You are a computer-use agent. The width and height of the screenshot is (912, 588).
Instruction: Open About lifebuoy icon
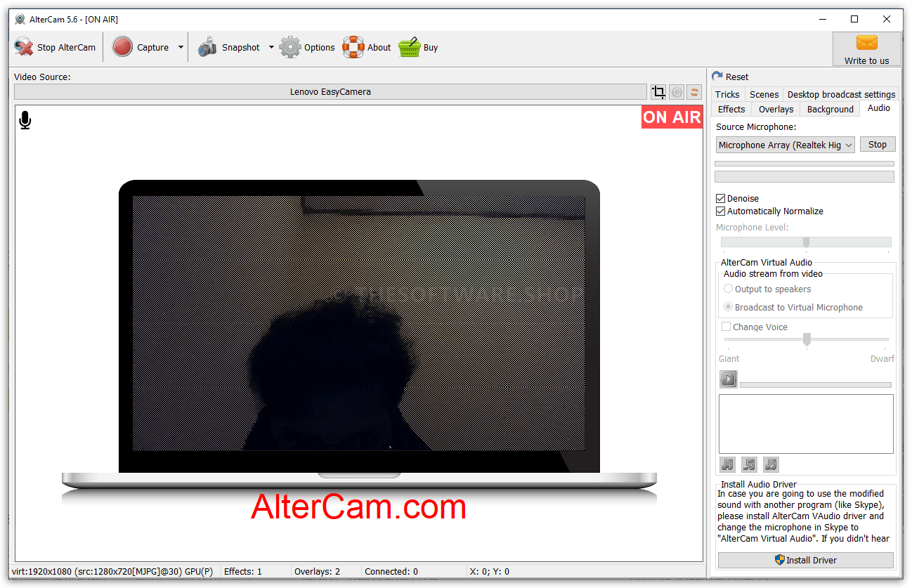tap(353, 47)
